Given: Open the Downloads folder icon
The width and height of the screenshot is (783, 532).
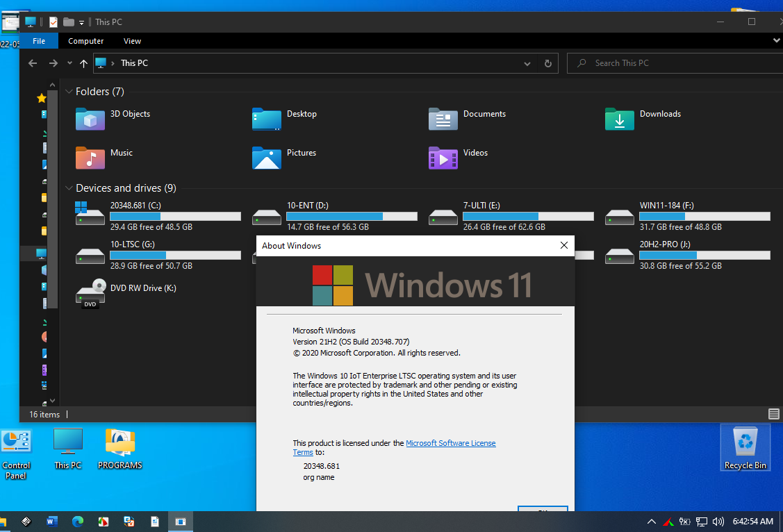Looking at the screenshot, I should 619,119.
